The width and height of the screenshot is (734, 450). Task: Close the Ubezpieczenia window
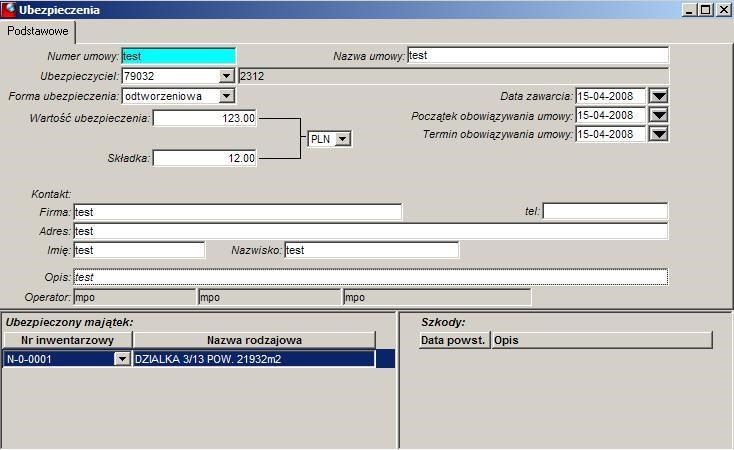[x=723, y=10]
